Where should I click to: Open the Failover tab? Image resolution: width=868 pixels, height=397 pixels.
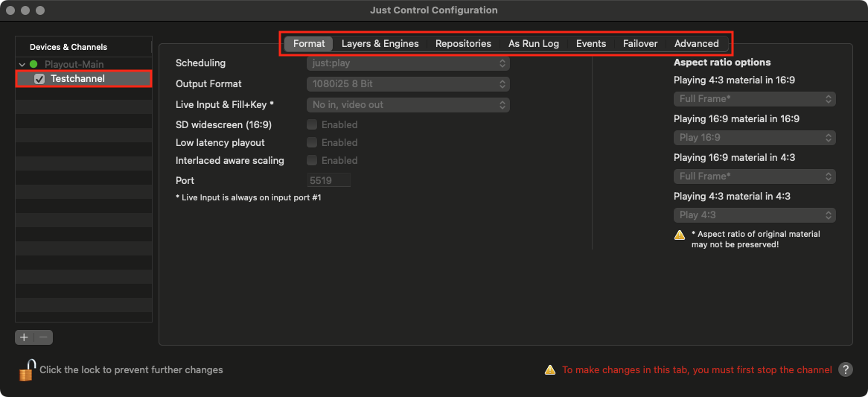[x=640, y=44]
